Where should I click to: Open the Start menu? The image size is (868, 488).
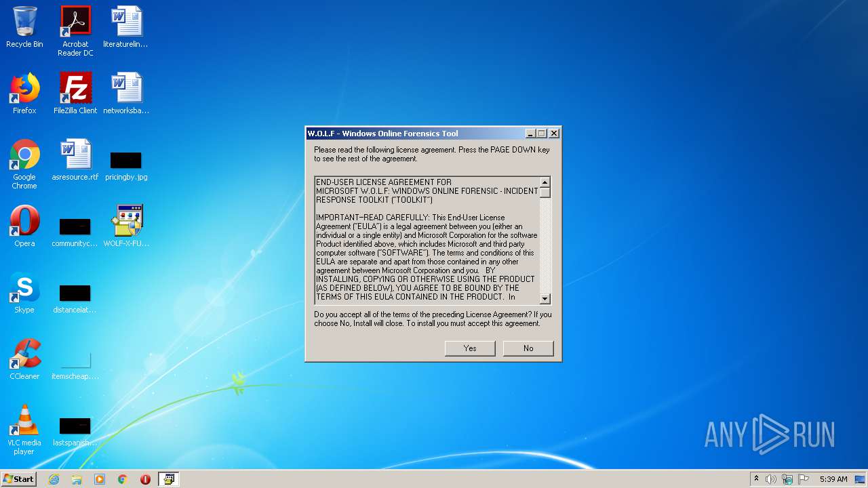coord(18,479)
